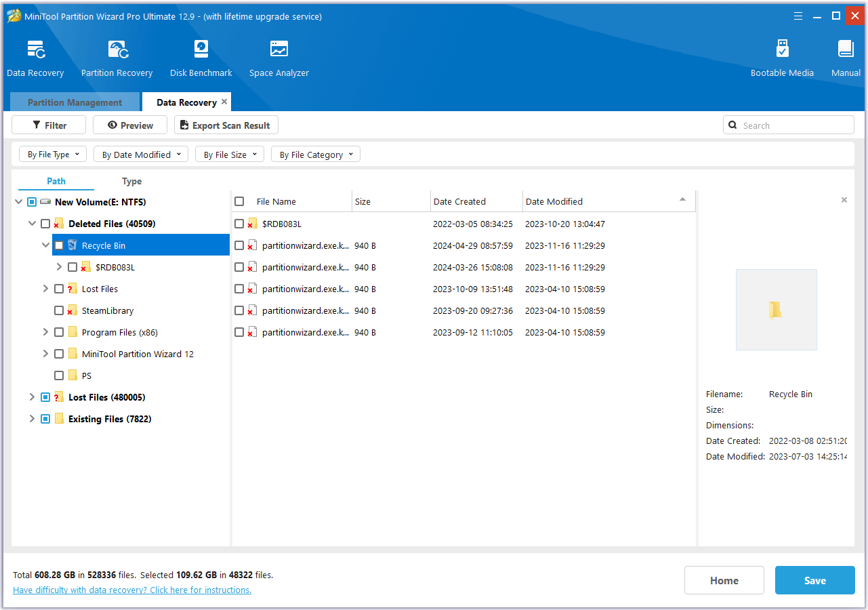Click the Recycle Bin icon in the tree

pos(73,245)
